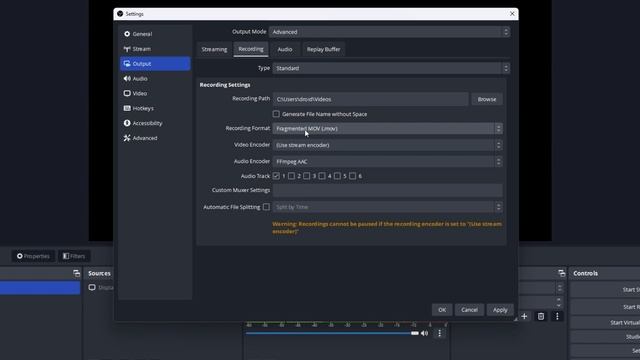Enable audio track 4
640x360 pixels.
322,176
